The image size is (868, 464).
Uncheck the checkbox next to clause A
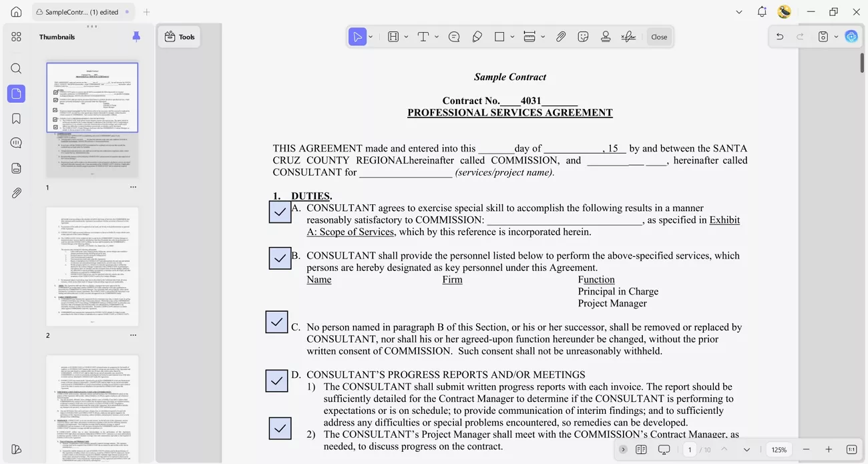pyautogui.click(x=280, y=212)
